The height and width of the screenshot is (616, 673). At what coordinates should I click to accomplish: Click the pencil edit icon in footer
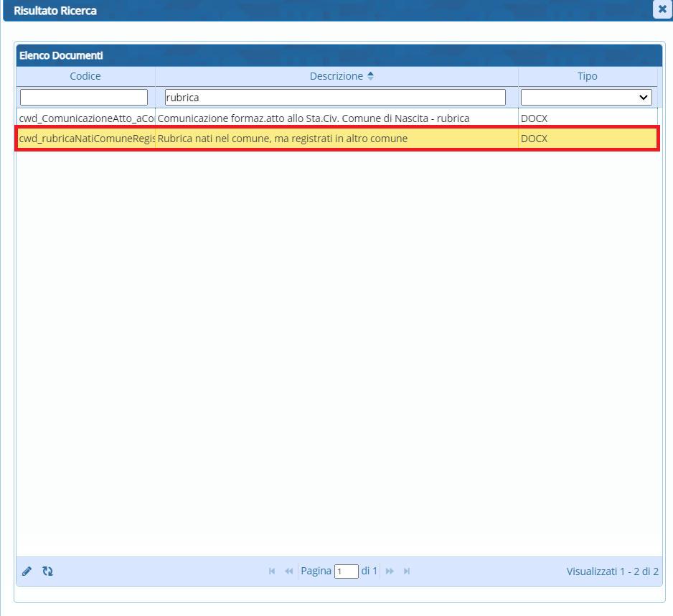27,571
